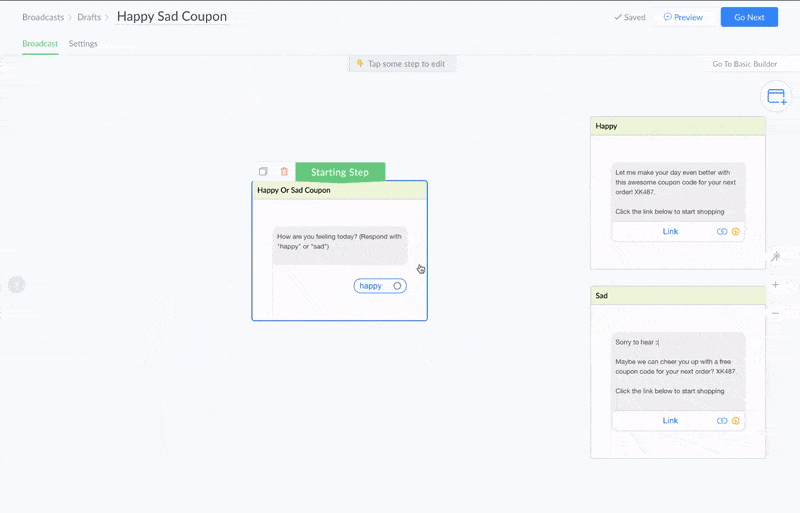Open the Preview button
Image resolution: width=800 pixels, height=513 pixels.
(x=683, y=17)
